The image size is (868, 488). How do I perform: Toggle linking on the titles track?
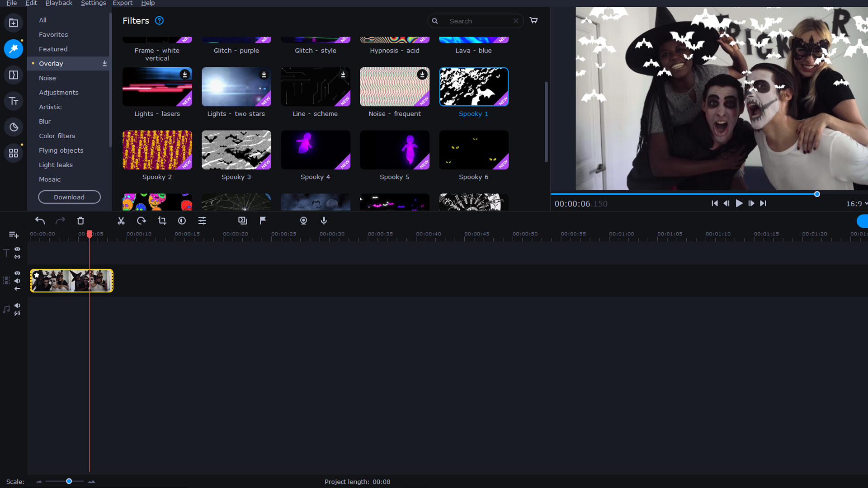coord(17,257)
